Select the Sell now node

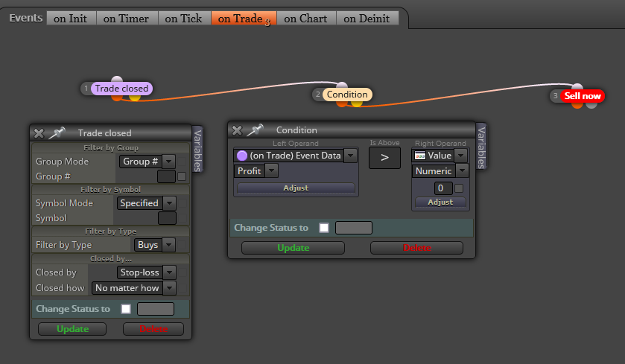click(x=583, y=96)
